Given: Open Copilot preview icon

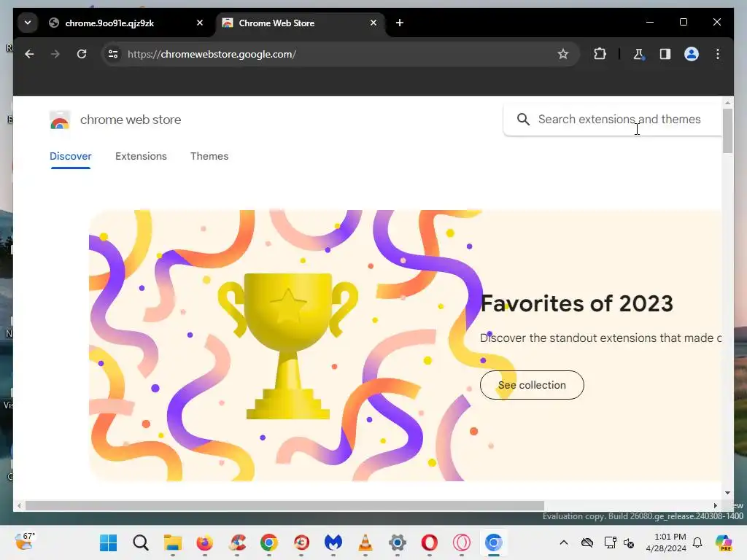Looking at the screenshot, I should 724,542.
